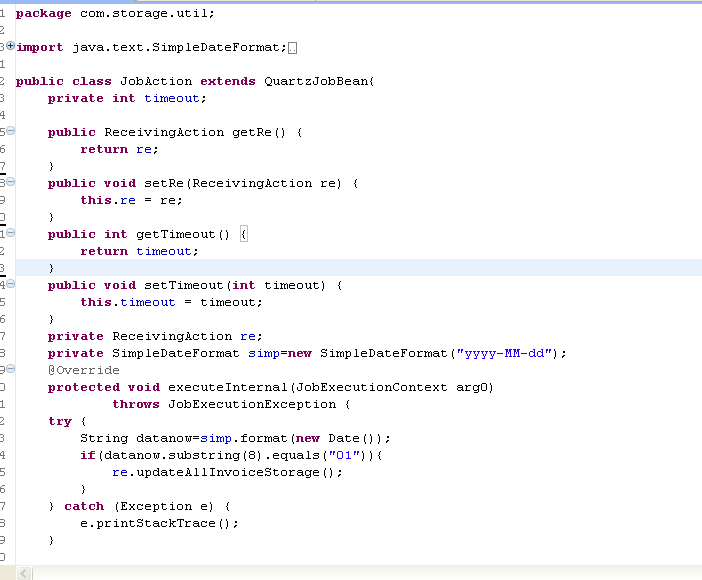702x580 pixels.
Task: Click the getRe method name
Action: click(252, 133)
